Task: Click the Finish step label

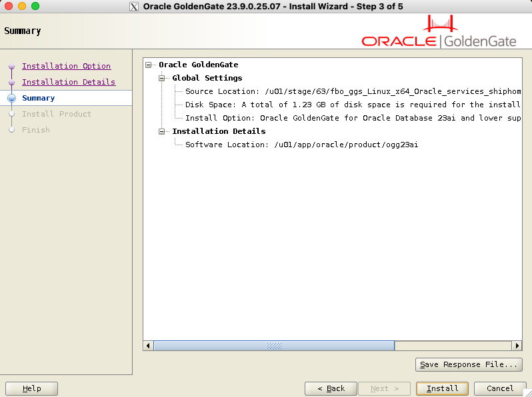Action: click(36, 130)
